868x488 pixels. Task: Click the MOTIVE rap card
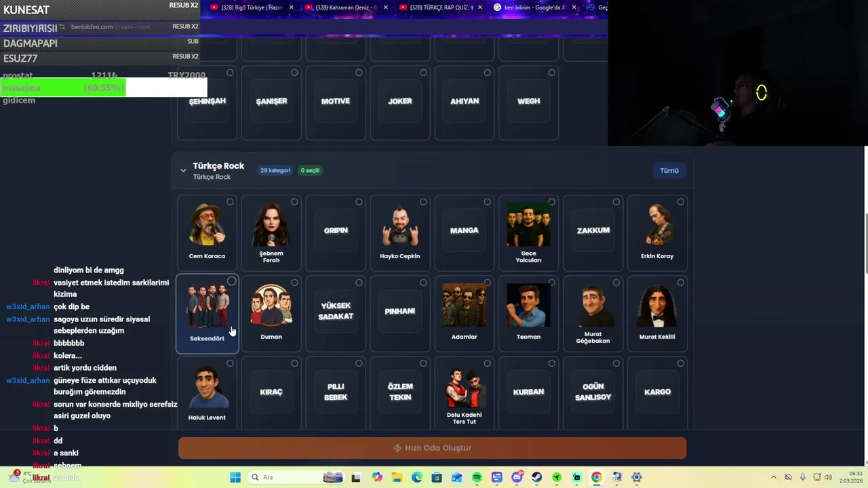(x=336, y=102)
